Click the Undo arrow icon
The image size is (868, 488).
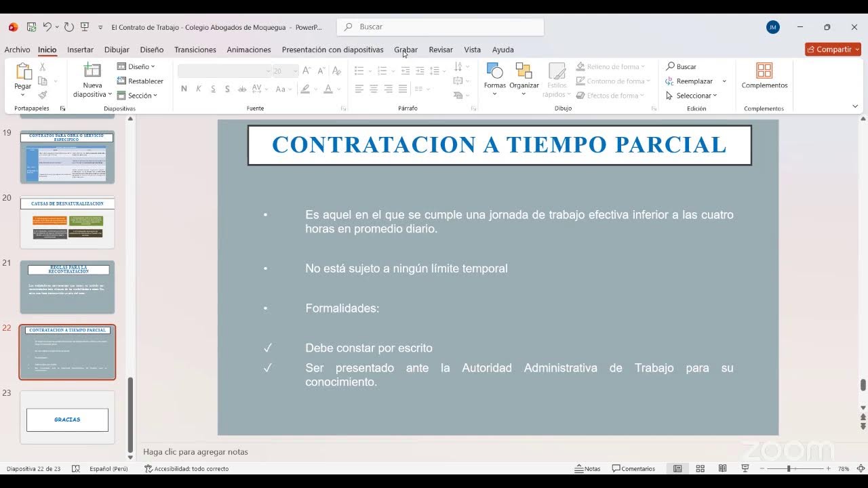point(47,27)
